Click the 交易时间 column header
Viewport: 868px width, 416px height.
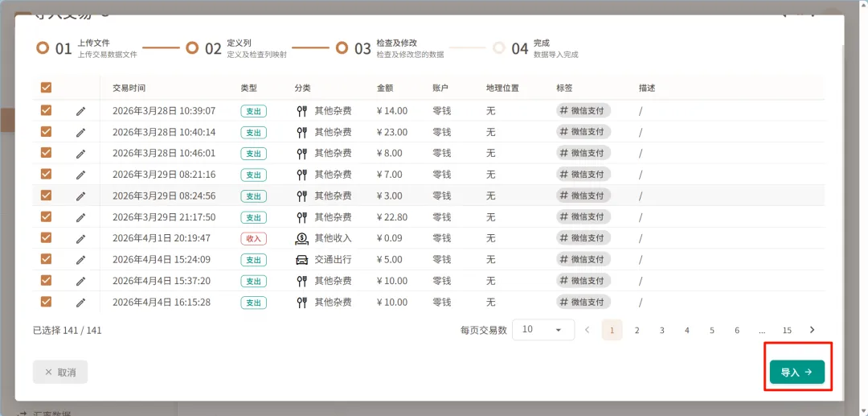pos(129,88)
